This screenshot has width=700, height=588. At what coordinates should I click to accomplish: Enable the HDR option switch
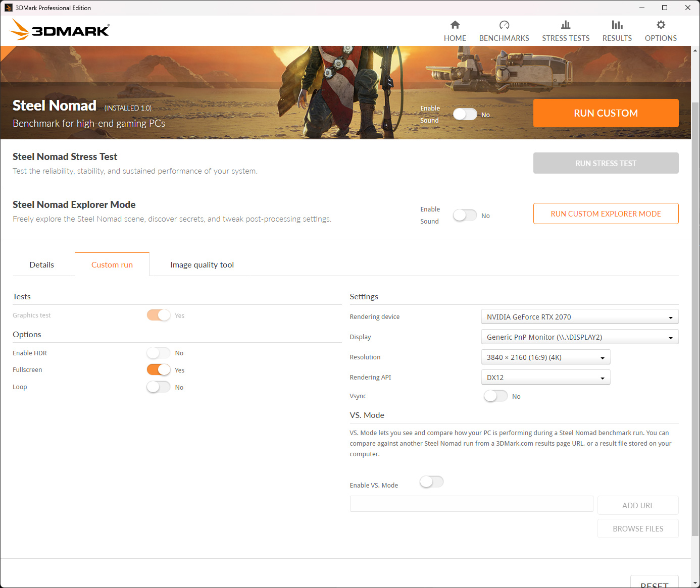click(159, 353)
